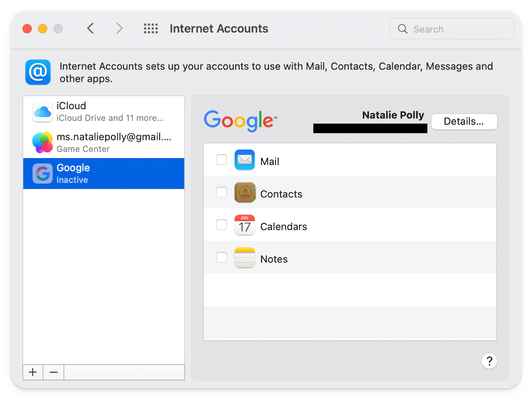Enable the Calendars checkbox
The width and height of the screenshot is (532, 399).
[221, 225]
